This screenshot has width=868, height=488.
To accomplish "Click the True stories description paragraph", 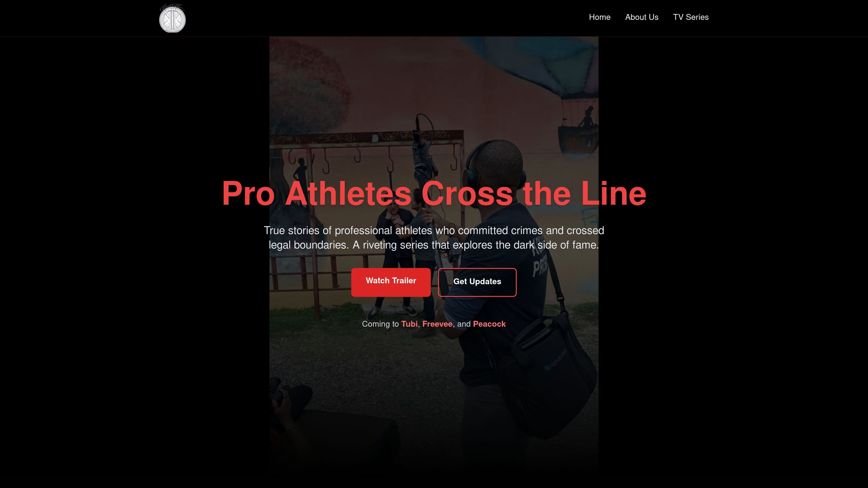I will point(434,238).
